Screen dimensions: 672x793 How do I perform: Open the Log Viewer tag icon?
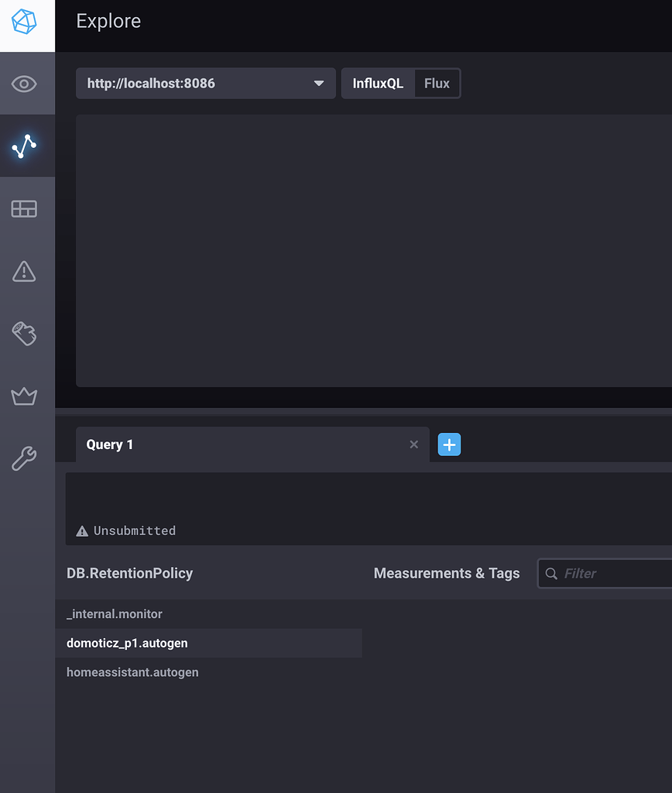(24, 334)
